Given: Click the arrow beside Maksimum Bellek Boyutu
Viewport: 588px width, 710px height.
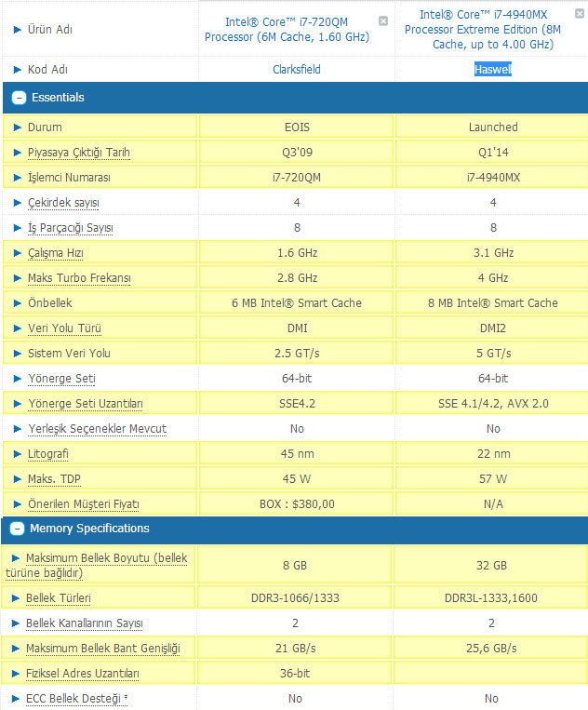Looking at the screenshot, I should (x=16, y=558).
